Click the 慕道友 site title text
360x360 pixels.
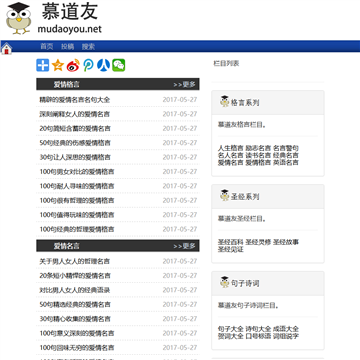tap(70, 11)
